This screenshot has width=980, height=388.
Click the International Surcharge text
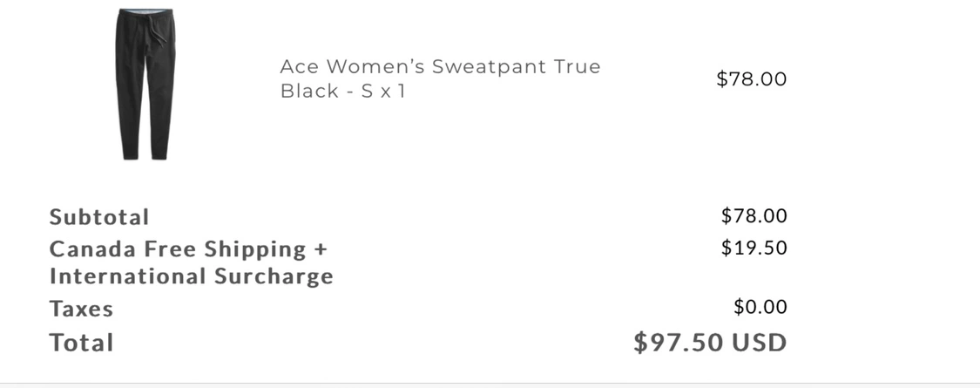(192, 276)
